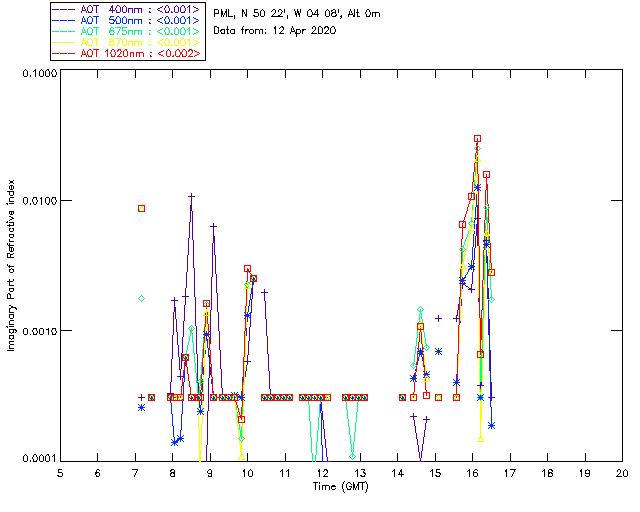Click the PML station location text

coord(297,14)
